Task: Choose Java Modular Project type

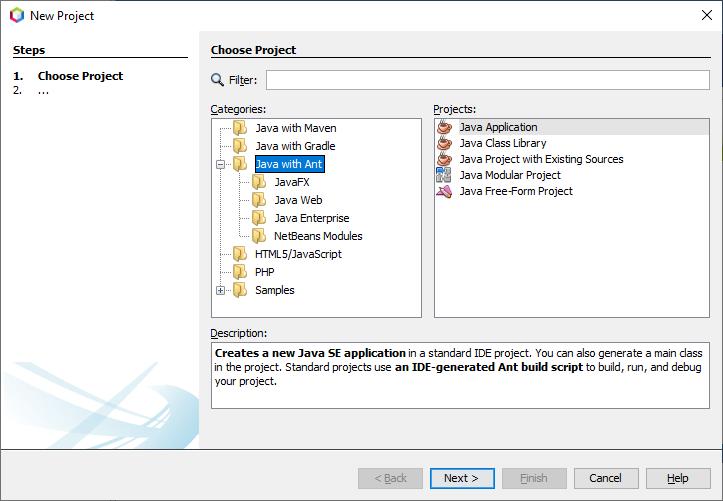Action: click(x=510, y=175)
